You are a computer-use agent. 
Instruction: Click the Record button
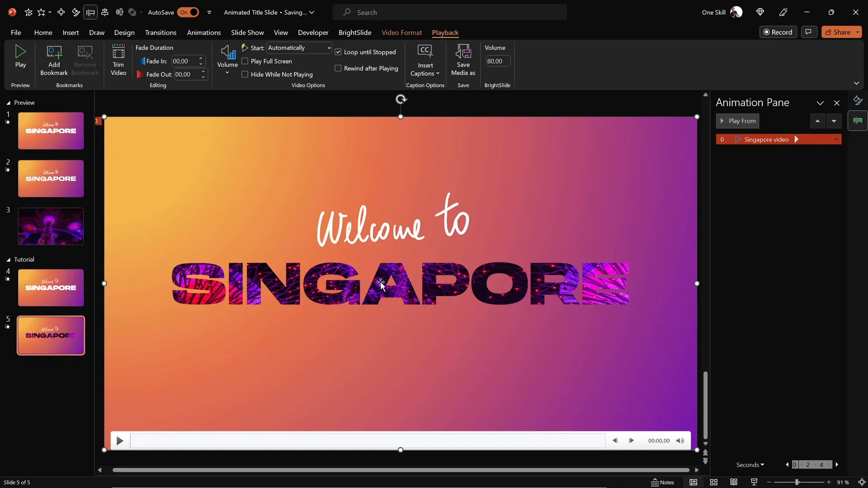click(x=778, y=32)
